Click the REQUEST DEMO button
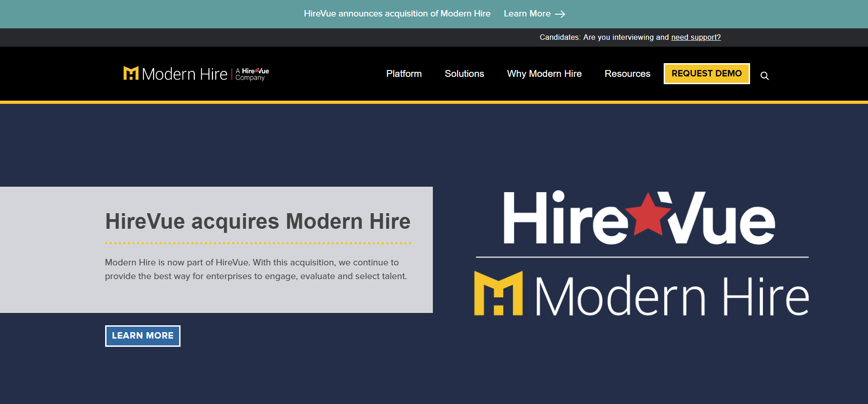Viewport: 868px width, 404px height. (x=707, y=74)
